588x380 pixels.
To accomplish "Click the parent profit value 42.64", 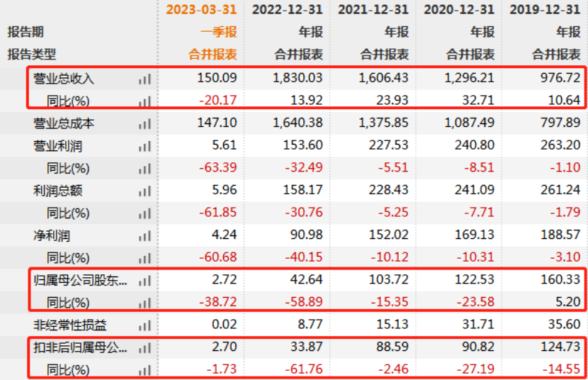I will click(306, 279).
